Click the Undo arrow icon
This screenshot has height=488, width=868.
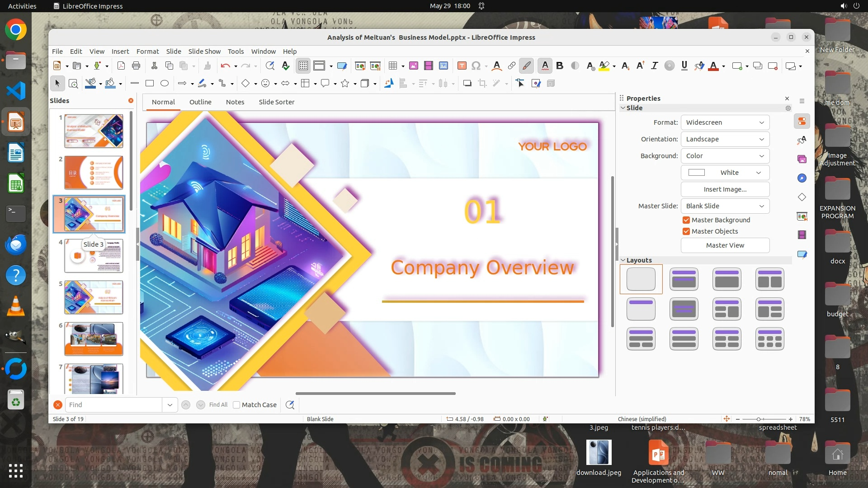tap(225, 66)
